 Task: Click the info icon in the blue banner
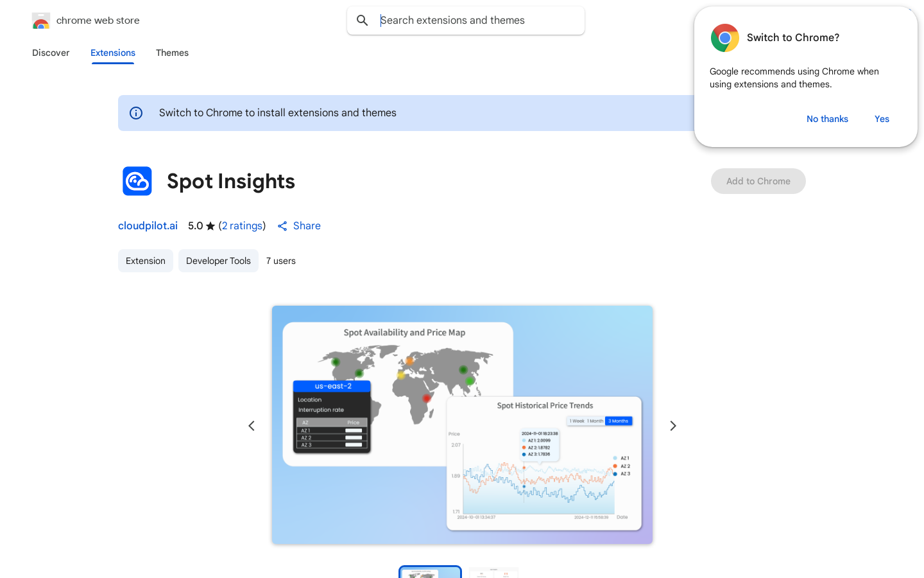click(136, 113)
